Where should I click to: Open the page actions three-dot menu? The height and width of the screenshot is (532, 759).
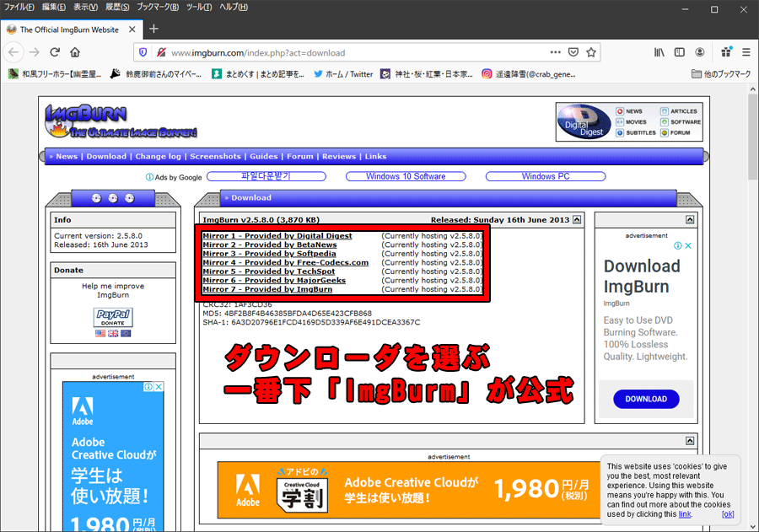555,52
